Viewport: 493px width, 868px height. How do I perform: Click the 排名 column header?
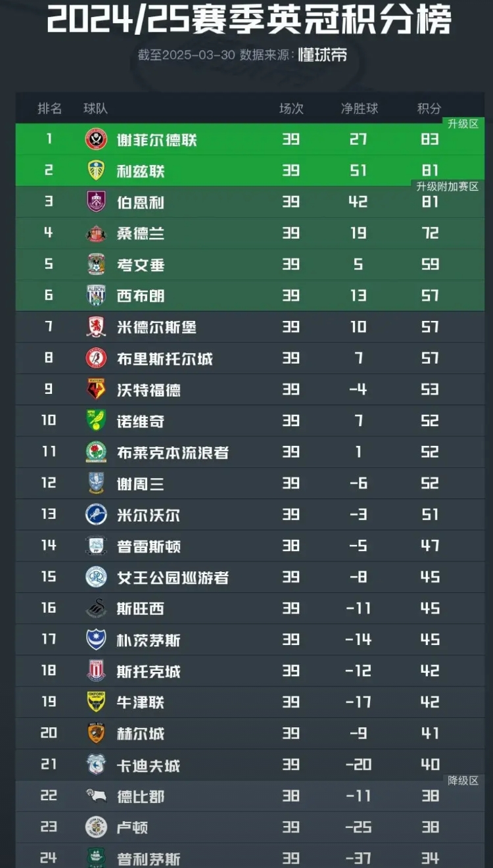(x=50, y=108)
